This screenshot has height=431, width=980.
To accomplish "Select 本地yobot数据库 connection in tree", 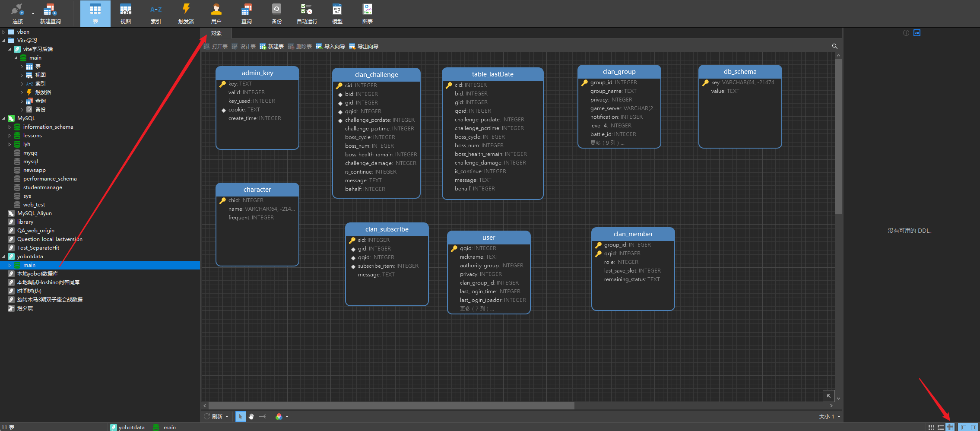I will coord(38,274).
